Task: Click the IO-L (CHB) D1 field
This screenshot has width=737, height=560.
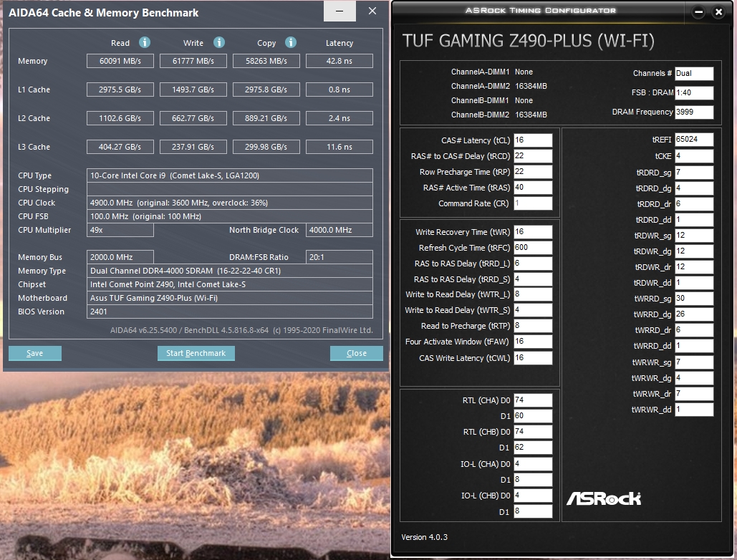Action: click(533, 511)
